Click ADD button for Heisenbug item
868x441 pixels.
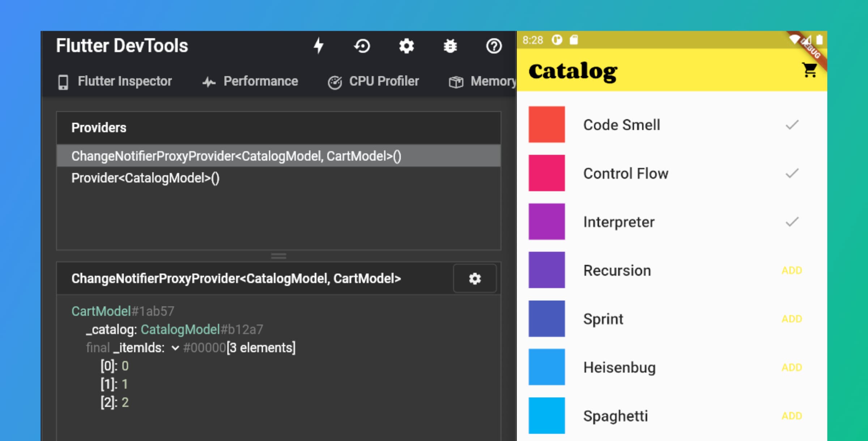791,367
